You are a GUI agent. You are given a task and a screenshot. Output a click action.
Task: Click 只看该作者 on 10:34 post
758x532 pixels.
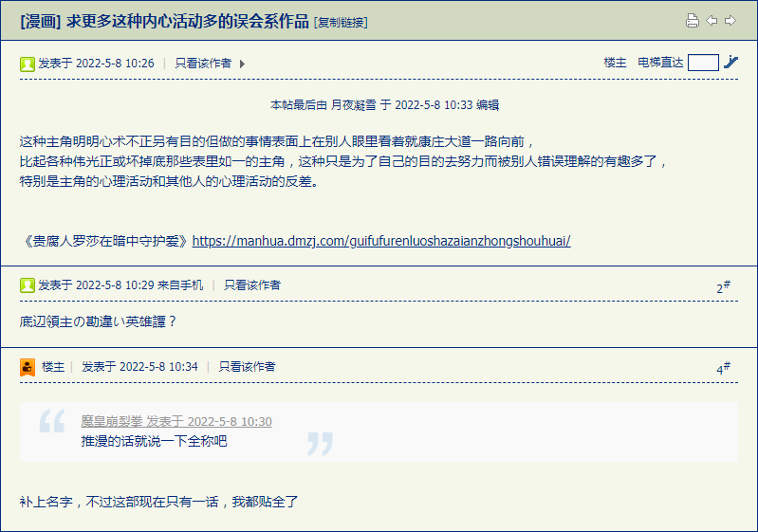(247, 367)
